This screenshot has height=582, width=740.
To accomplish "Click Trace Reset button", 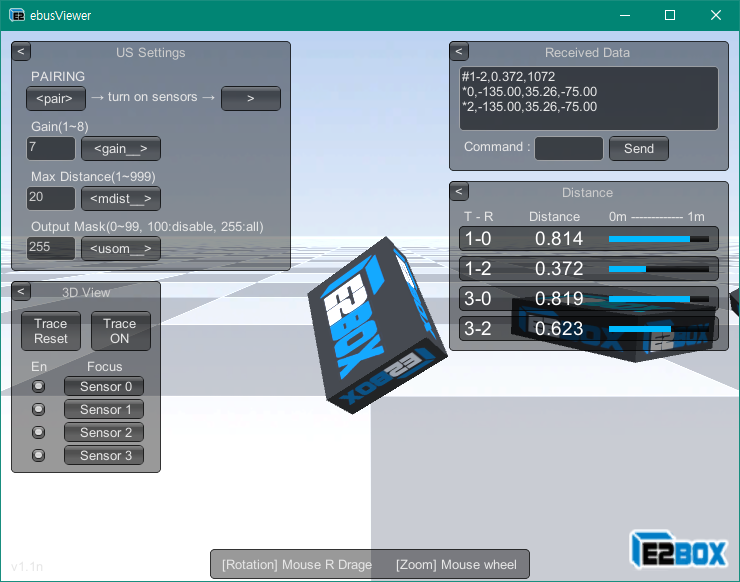I will click(51, 331).
